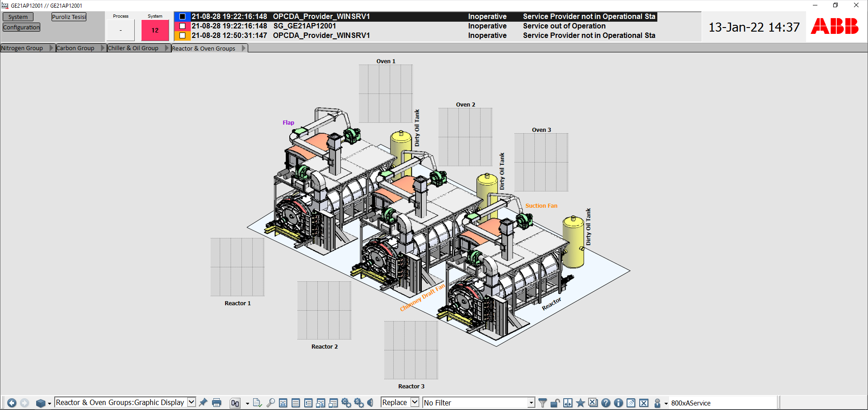Tick checkbox of the SG_GE21AP12001 alarm
868x410 pixels.
(183, 26)
